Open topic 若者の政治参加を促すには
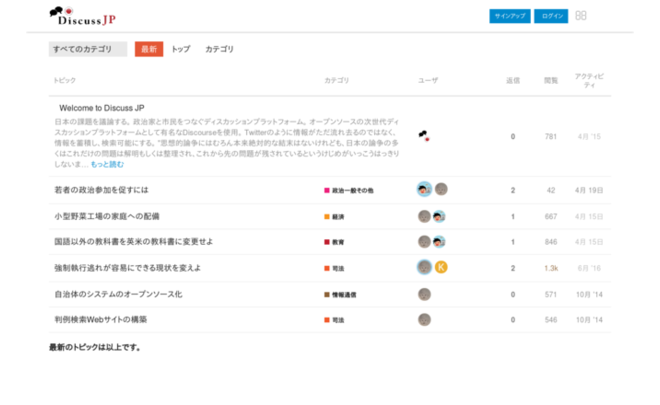The width and height of the screenshot is (660, 405). 101,190
